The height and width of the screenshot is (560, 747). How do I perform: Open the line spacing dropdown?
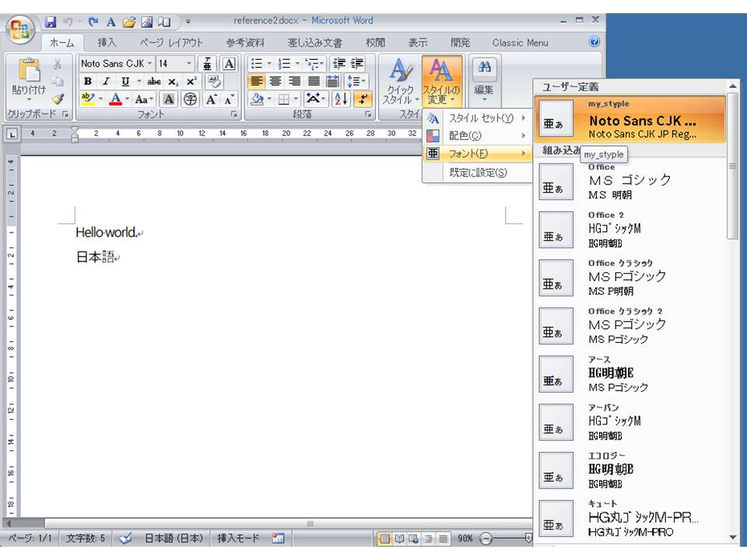click(356, 82)
